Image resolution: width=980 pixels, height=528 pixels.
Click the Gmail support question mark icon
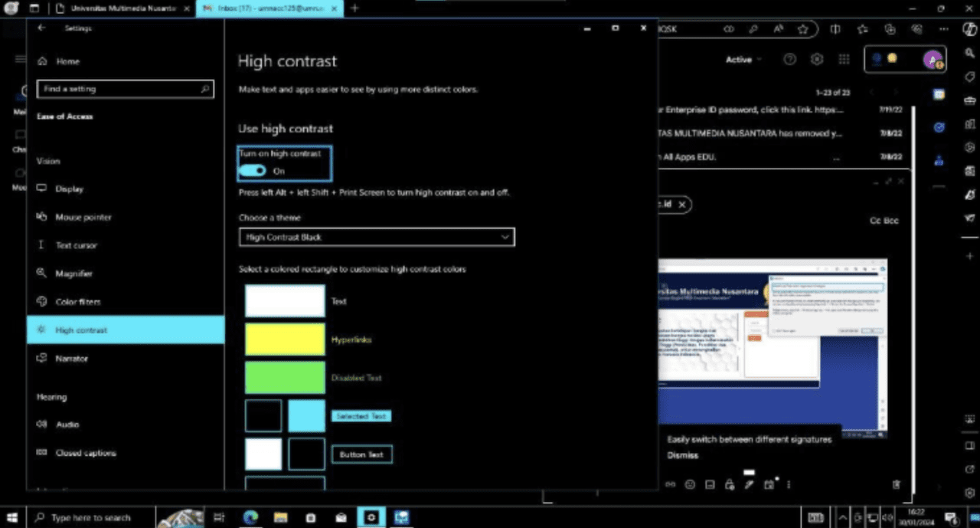pos(789,60)
